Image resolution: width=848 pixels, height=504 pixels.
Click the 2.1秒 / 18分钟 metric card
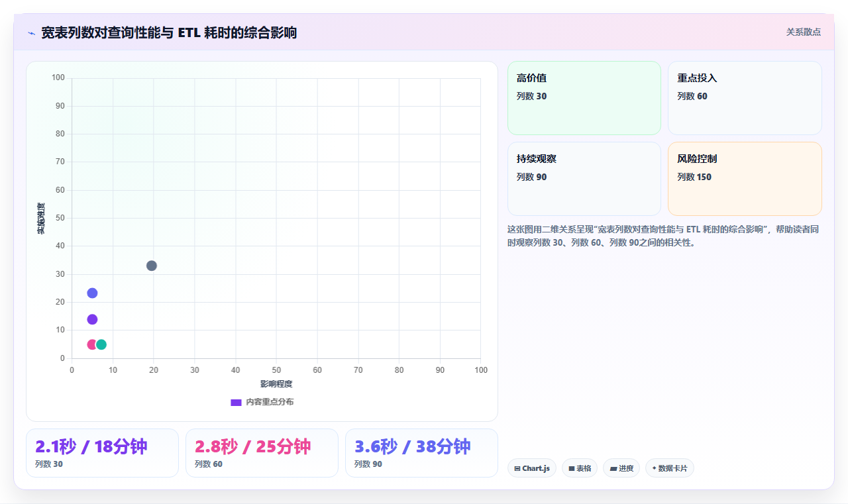[102, 453]
